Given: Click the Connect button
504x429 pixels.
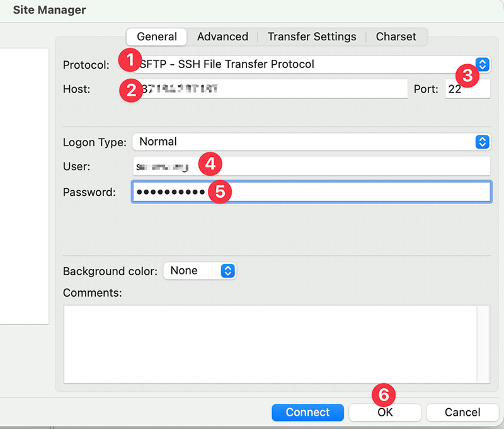Looking at the screenshot, I should tap(307, 413).
